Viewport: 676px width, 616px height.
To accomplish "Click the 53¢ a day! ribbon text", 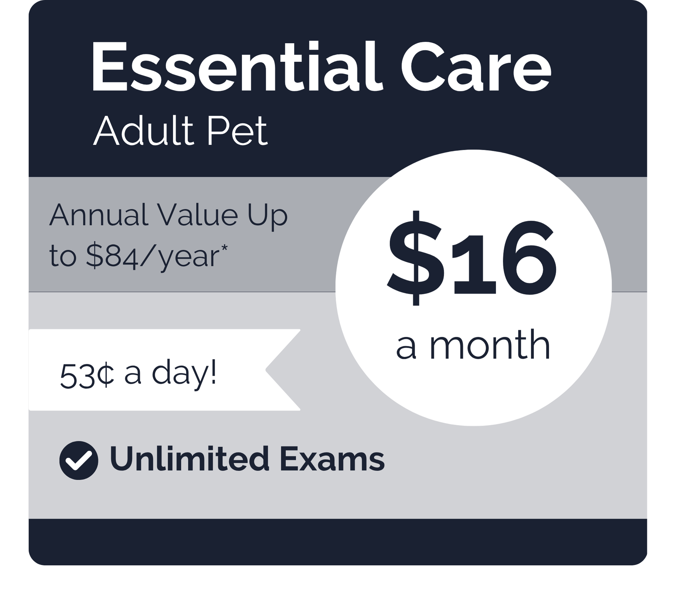I will 138,375.
